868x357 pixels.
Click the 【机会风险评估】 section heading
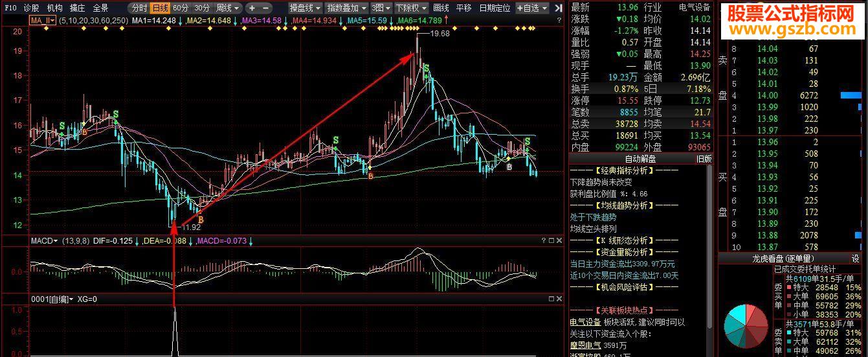623,286
